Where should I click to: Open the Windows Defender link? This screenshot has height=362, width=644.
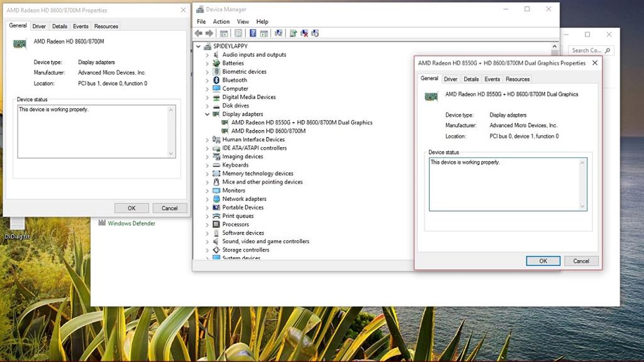131,223
